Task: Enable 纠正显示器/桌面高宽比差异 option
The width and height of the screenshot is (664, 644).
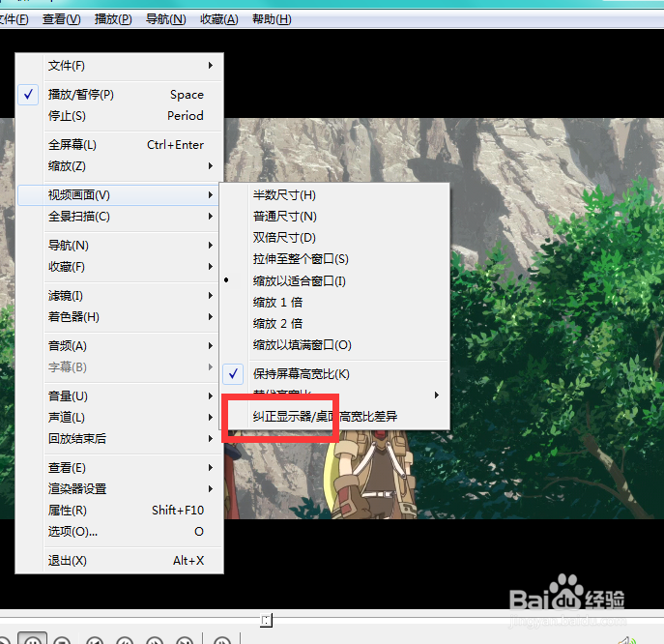Action: tap(334, 417)
